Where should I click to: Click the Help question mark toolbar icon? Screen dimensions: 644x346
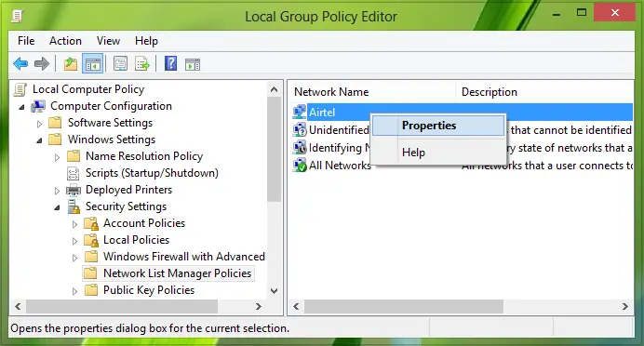[x=170, y=63]
